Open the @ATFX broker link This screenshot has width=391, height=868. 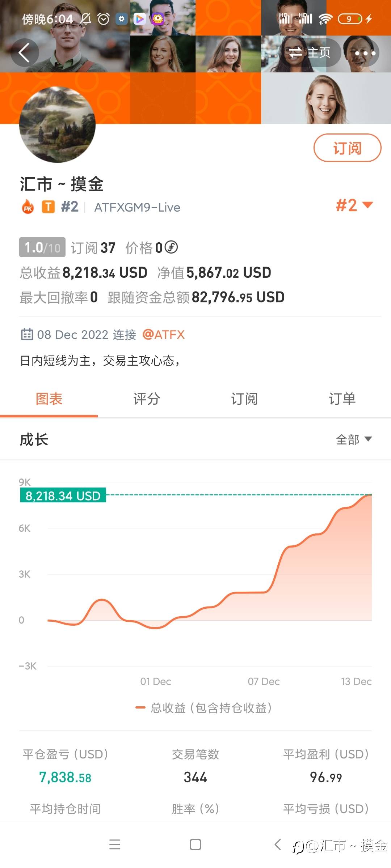point(164,335)
